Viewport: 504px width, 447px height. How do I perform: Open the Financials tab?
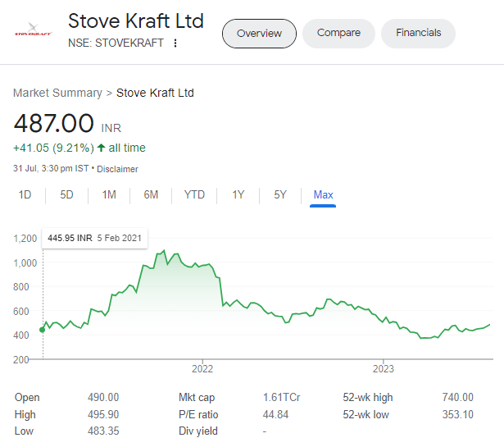tap(418, 34)
